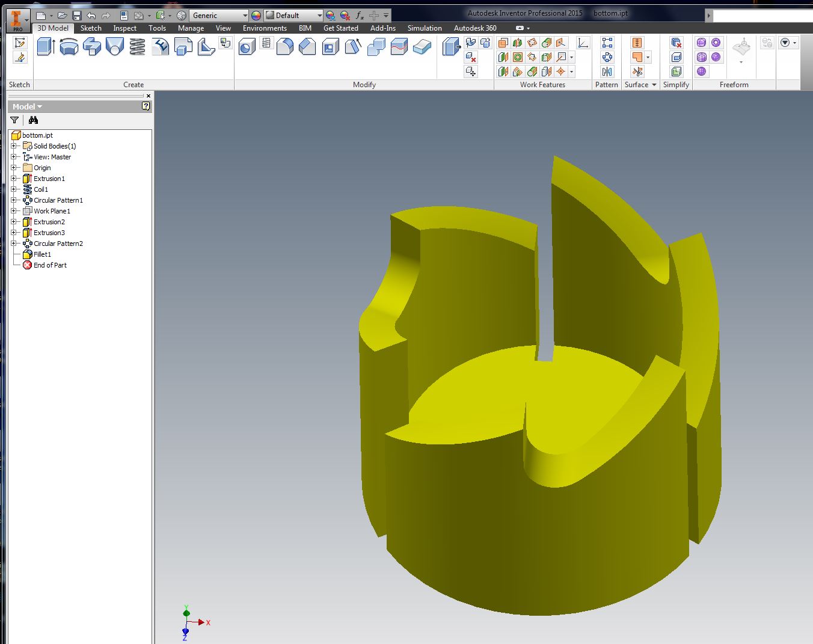Click the browser help question mark button
This screenshot has height=644, width=813.
(146, 106)
